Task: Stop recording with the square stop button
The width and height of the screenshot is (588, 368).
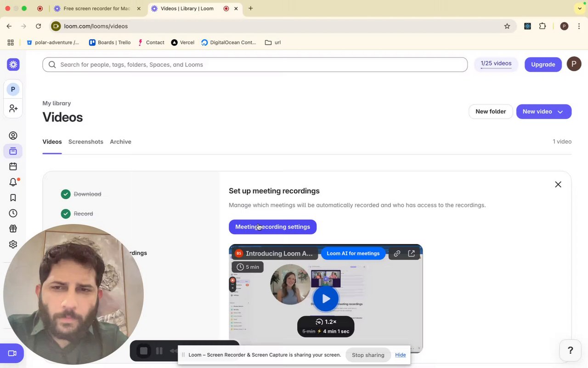Action: 144,351
